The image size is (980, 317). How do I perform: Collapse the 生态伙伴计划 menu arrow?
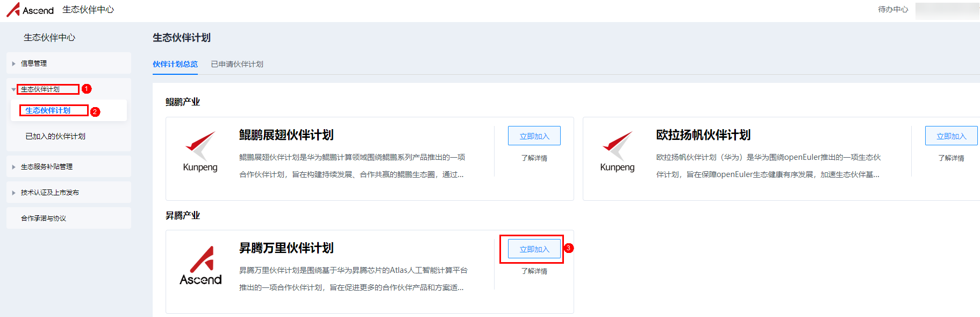coord(14,89)
